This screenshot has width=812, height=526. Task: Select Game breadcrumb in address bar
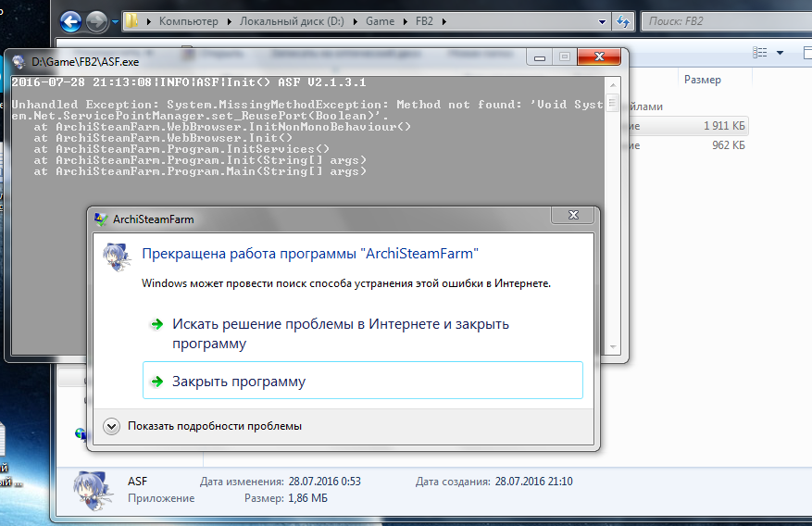[x=380, y=21]
